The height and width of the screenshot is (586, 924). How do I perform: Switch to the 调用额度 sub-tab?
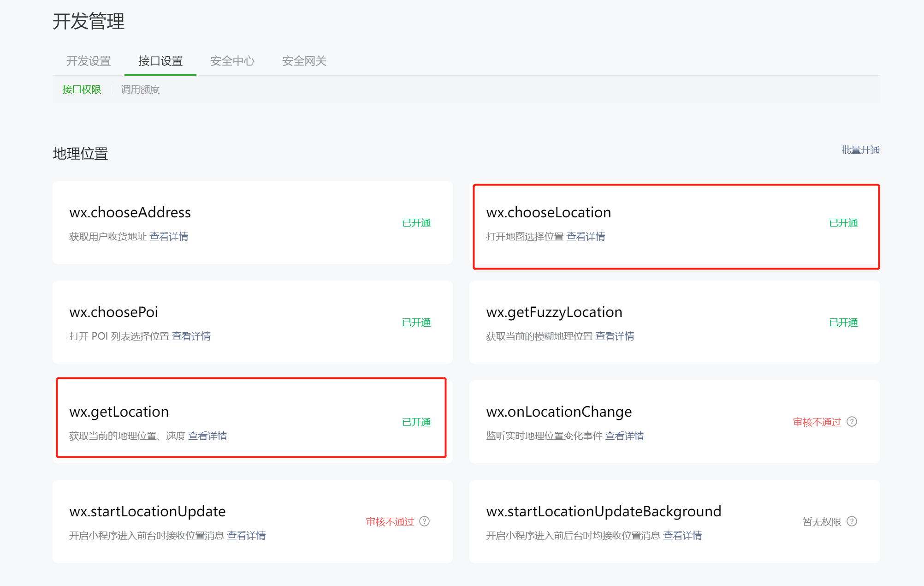pyautogui.click(x=140, y=90)
